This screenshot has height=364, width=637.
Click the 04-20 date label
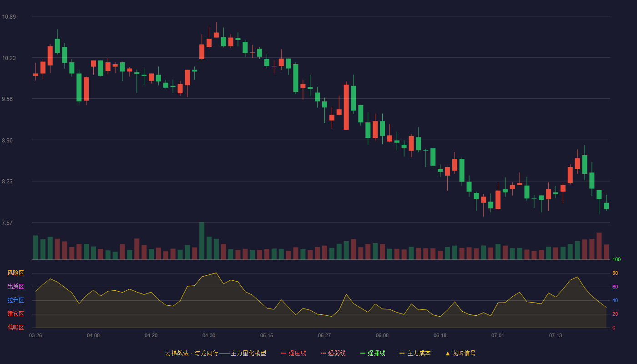151,335
